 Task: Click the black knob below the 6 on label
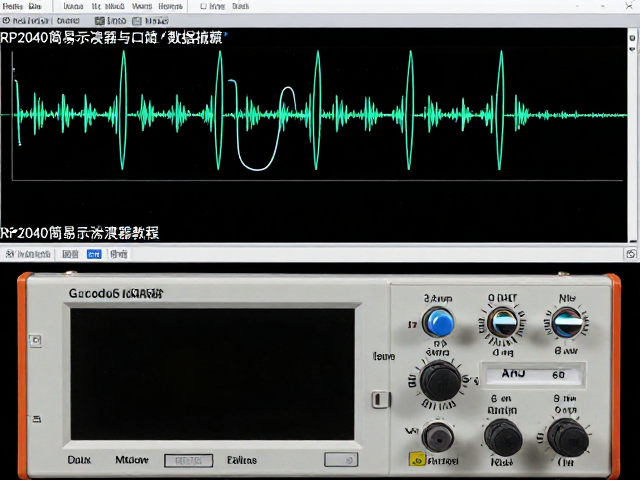tap(503, 438)
